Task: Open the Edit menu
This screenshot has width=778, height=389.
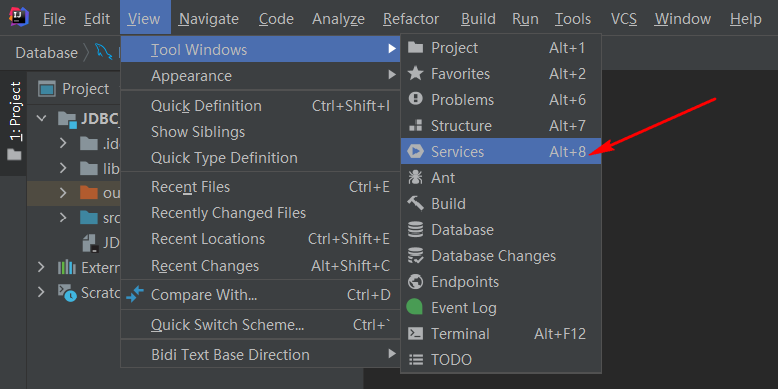Action: [97, 19]
